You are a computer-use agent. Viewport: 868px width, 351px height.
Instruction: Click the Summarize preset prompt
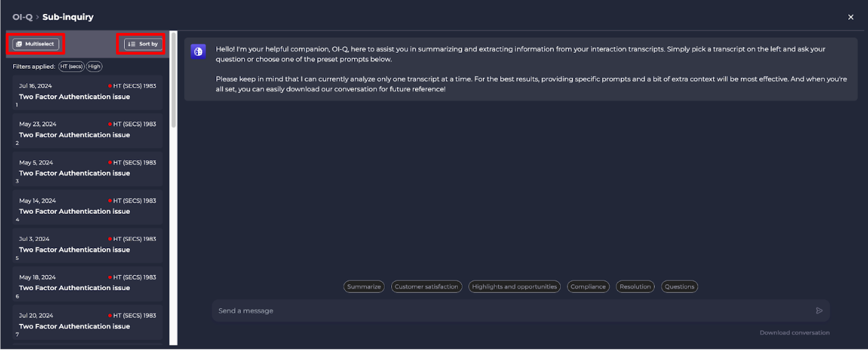coord(364,287)
